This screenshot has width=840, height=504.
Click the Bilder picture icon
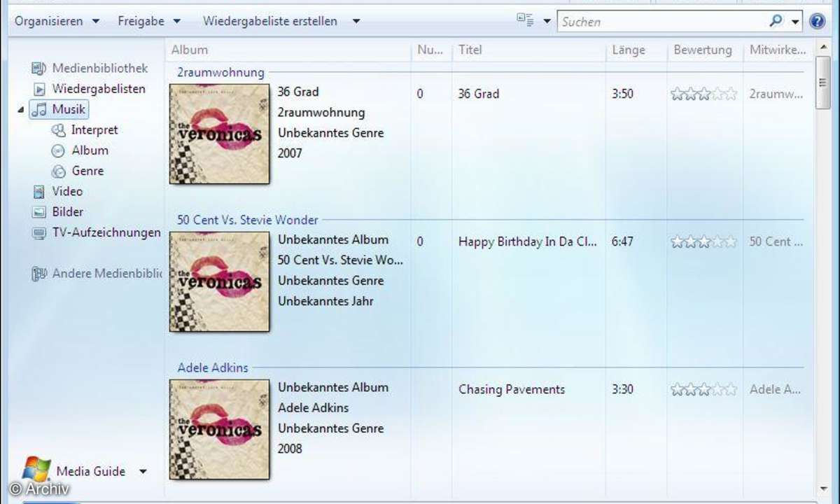(39, 212)
